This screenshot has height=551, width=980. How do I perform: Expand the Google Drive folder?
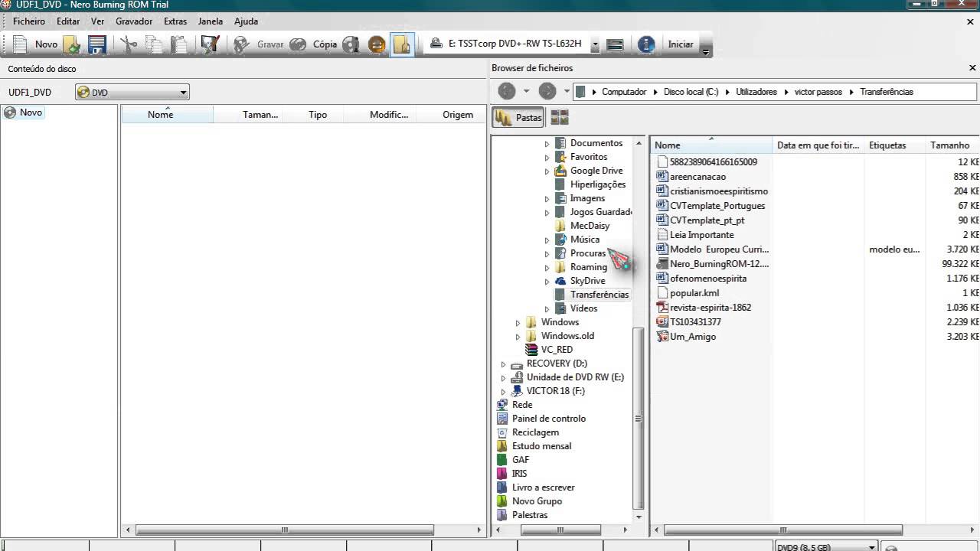tap(547, 171)
